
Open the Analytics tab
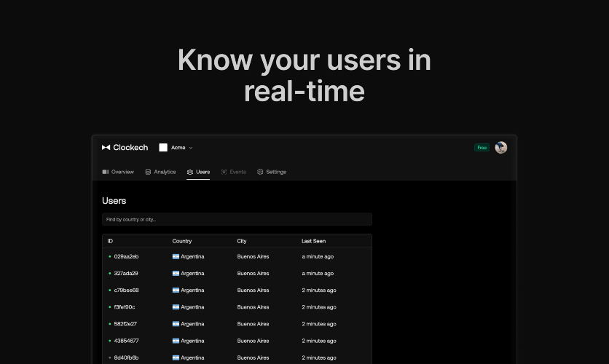point(160,172)
